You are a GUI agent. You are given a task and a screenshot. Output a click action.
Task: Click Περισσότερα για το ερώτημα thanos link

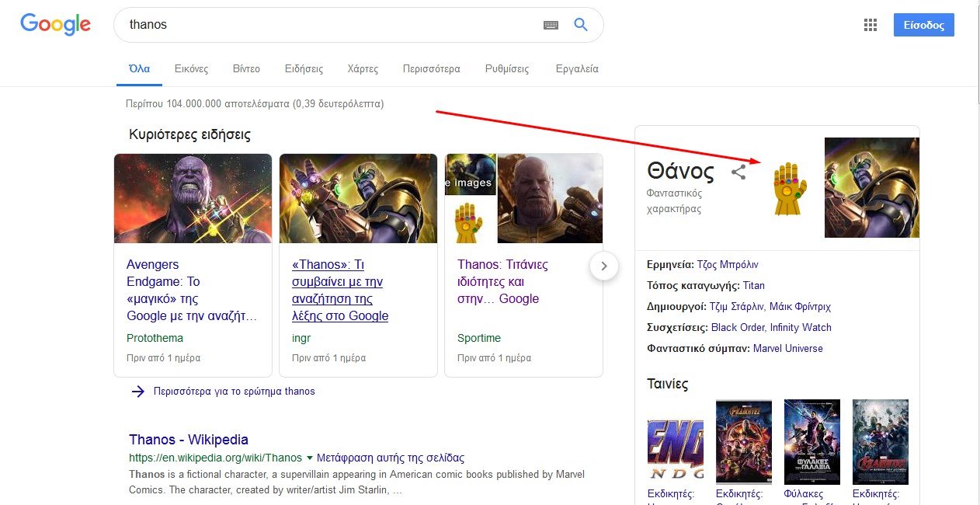click(234, 392)
